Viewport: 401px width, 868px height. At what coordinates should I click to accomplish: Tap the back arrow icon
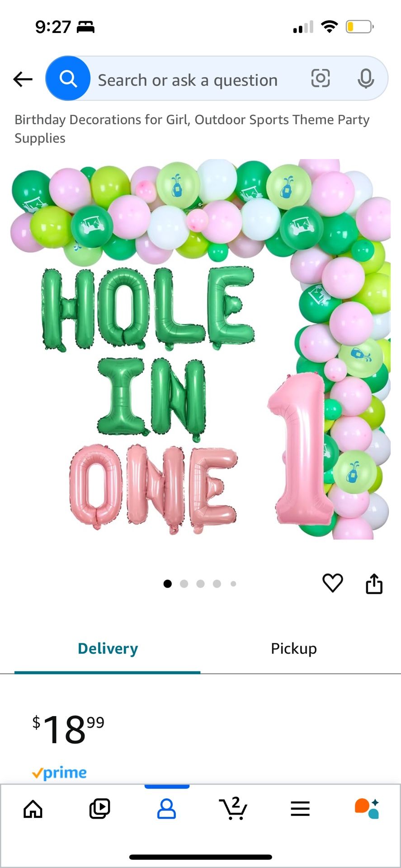(23, 79)
